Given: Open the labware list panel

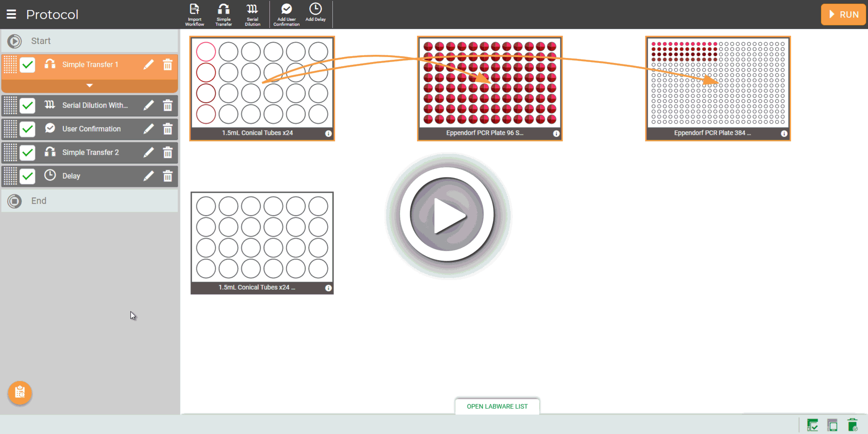Looking at the screenshot, I should click(497, 406).
